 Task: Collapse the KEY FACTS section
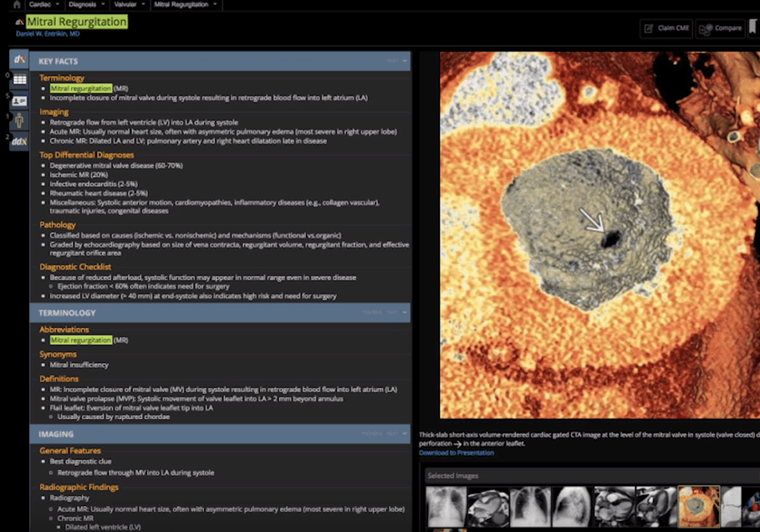405,61
